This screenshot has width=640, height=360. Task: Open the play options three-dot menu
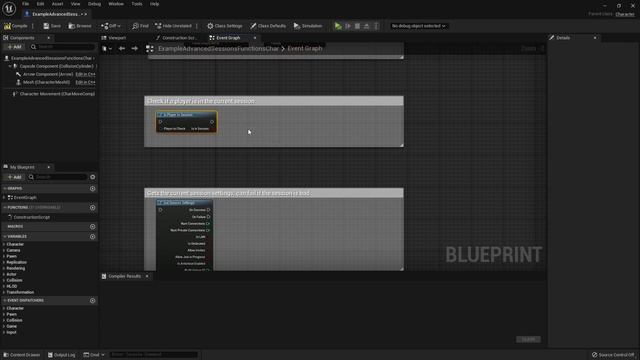click(x=376, y=26)
